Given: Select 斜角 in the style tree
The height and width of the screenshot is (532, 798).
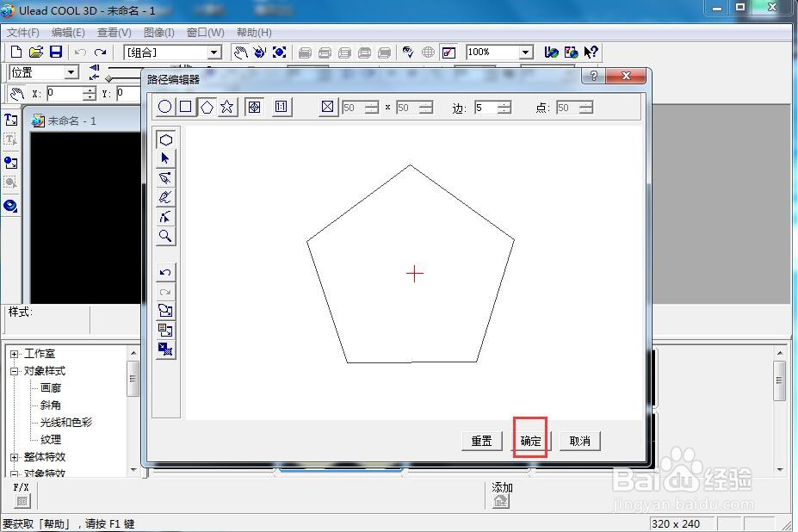Looking at the screenshot, I should [51, 405].
